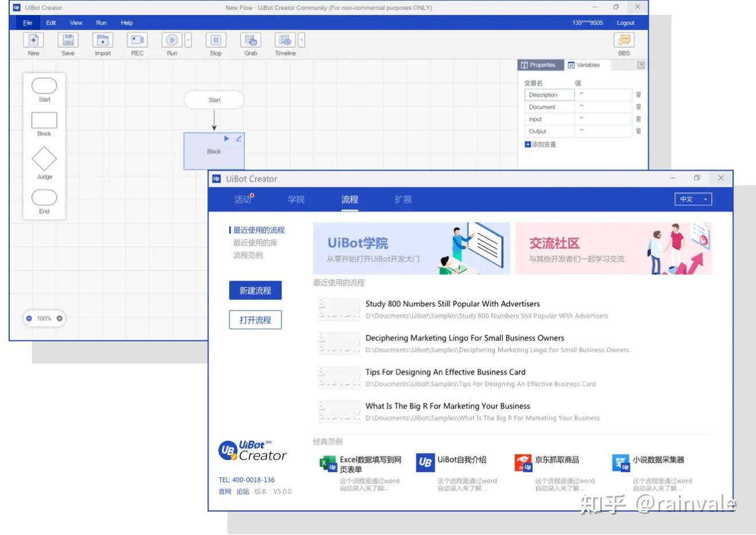Delete the Description variable with its trash icon

coord(639,95)
